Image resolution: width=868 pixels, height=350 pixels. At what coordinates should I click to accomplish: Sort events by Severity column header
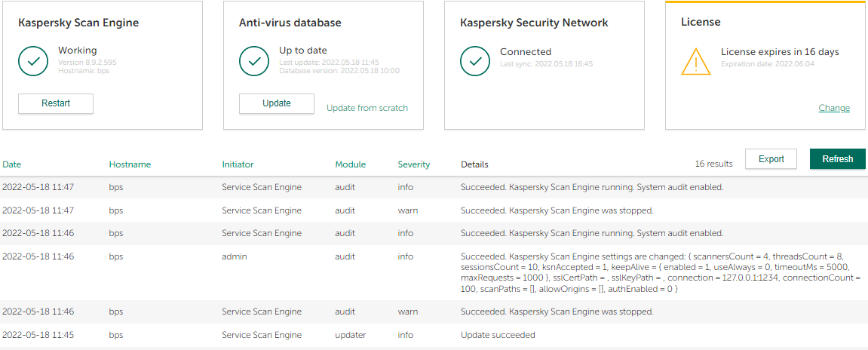tap(413, 164)
